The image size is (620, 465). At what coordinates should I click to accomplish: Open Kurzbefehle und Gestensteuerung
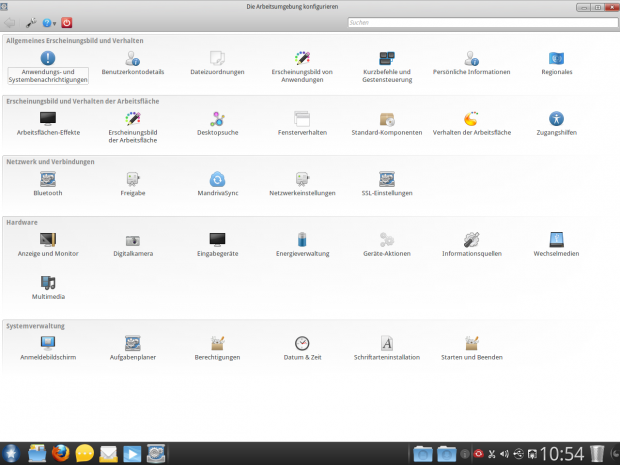387,67
